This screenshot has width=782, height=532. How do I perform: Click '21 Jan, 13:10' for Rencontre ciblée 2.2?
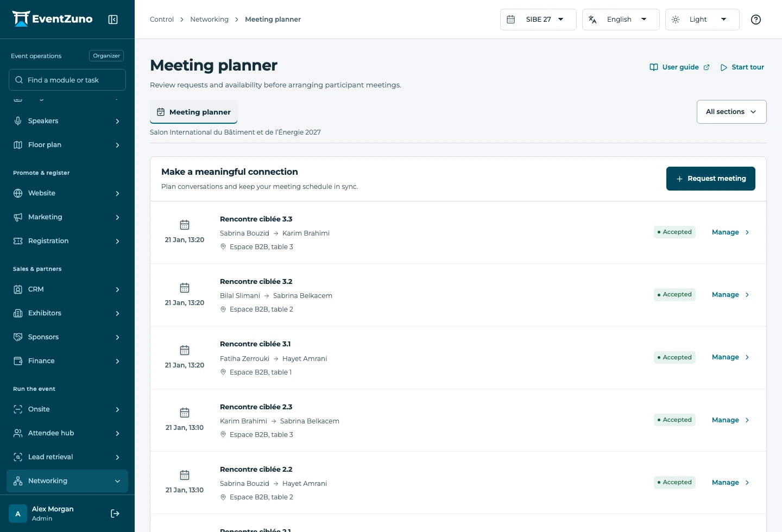click(x=185, y=490)
